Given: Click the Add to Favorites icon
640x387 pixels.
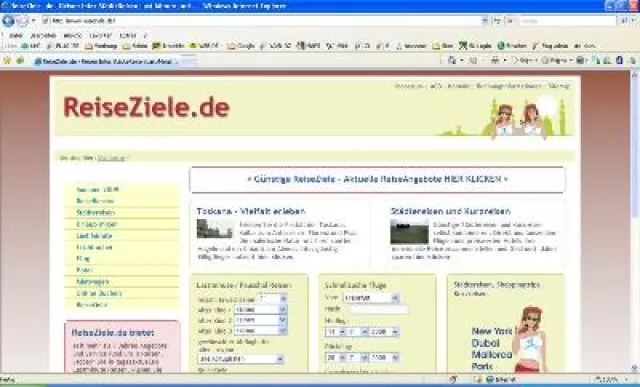Looking at the screenshot, I should (x=20, y=61).
